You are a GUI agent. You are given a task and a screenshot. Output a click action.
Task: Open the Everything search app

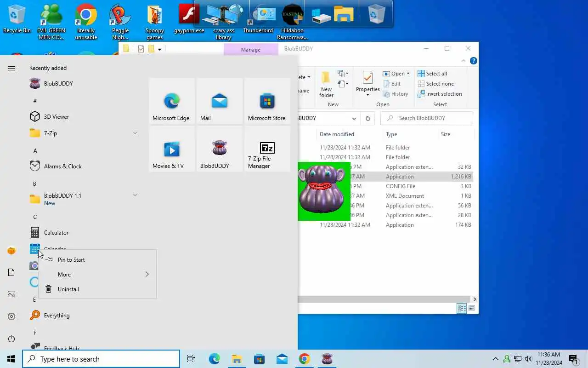(x=84, y=315)
